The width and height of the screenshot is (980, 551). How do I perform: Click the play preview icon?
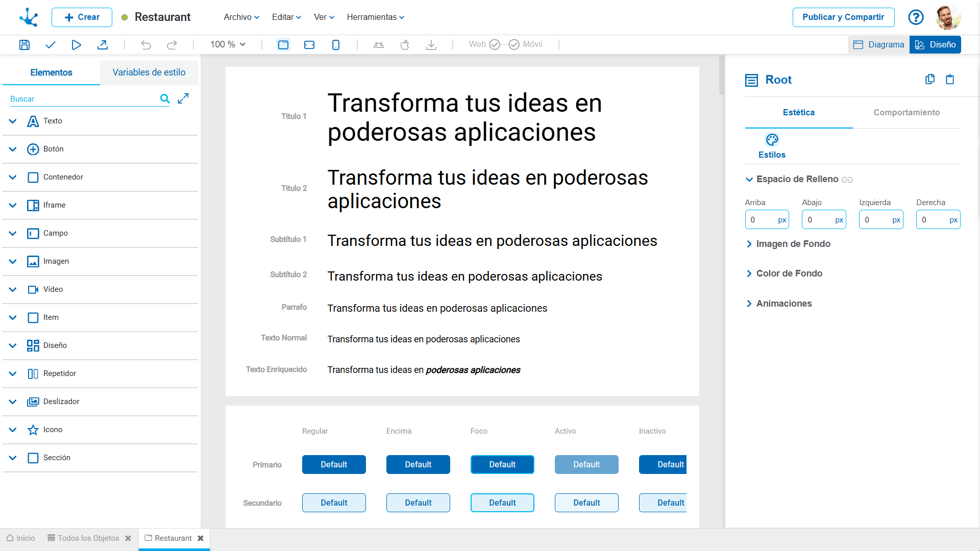[x=76, y=45]
